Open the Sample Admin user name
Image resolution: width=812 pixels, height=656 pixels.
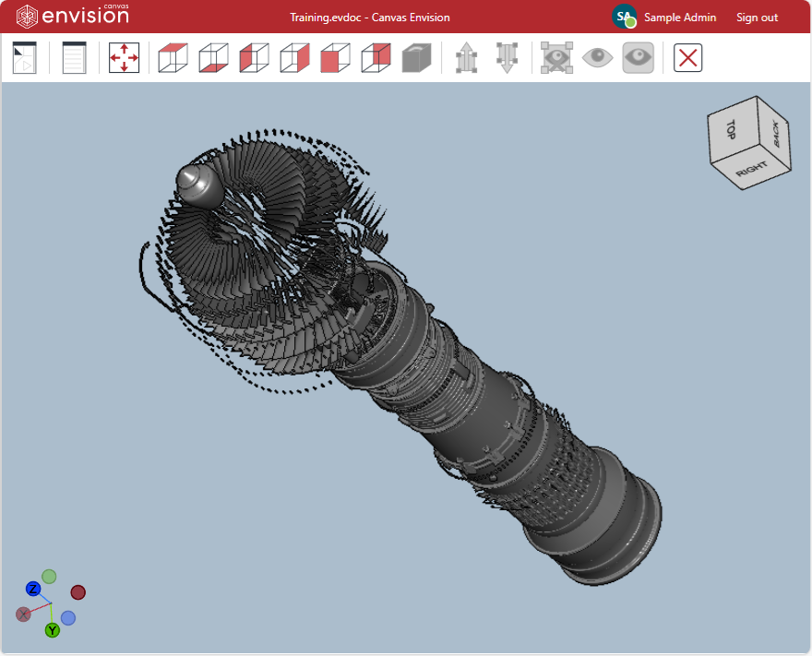(x=680, y=18)
